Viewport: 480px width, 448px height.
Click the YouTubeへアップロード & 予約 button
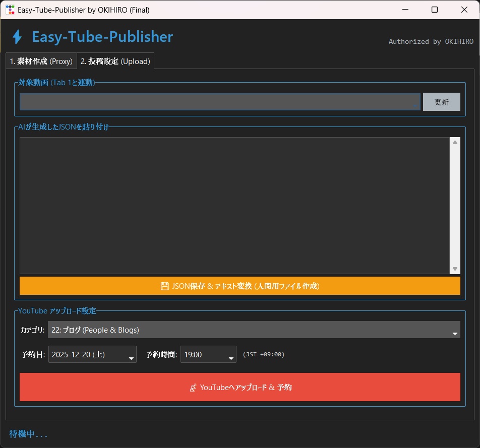point(239,387)
